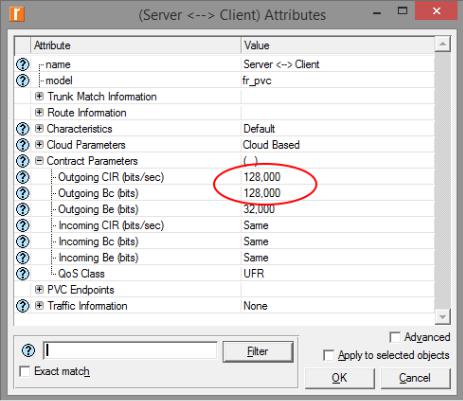Close the Attributes dialog with the red X
This screenshot has width=463, height=401.
point(436,11)
